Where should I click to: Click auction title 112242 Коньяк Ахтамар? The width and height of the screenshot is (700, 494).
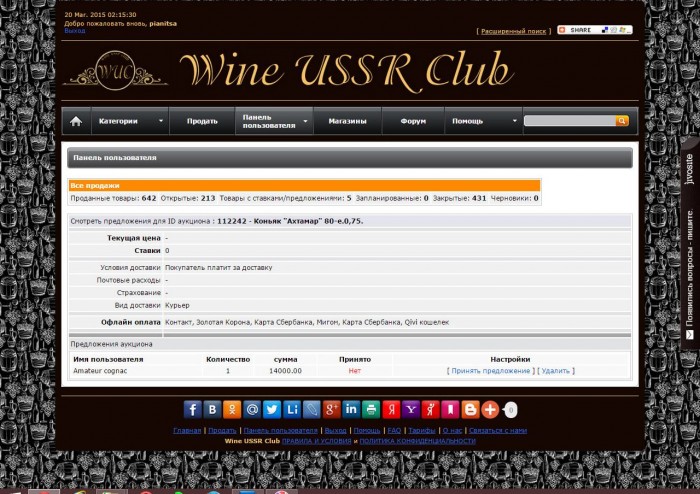coord(290,221)
